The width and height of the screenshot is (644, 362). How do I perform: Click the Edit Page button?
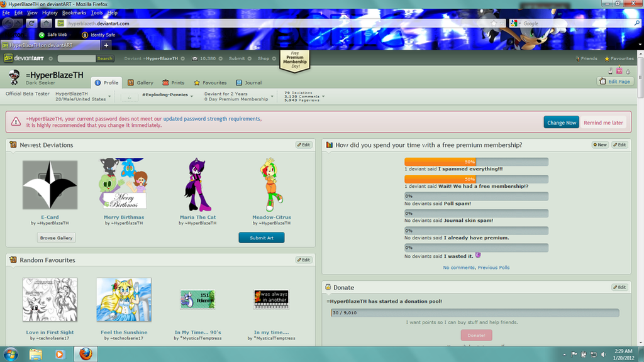click(x=615, y=81)
